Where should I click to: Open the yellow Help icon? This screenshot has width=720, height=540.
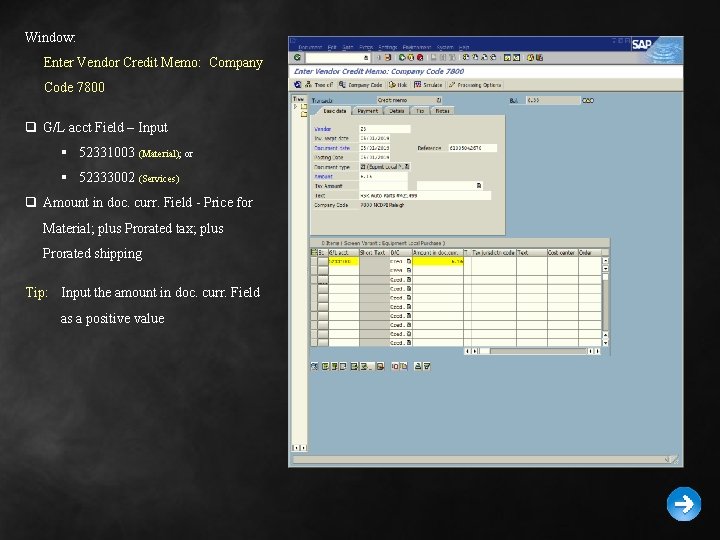pyautogui.click(x=530, y=57)
